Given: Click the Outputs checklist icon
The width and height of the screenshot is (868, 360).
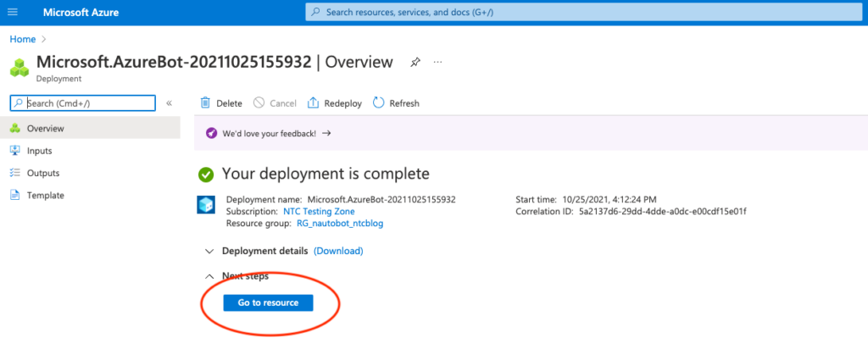Looking at the screenshot, I should coord(15,173).
